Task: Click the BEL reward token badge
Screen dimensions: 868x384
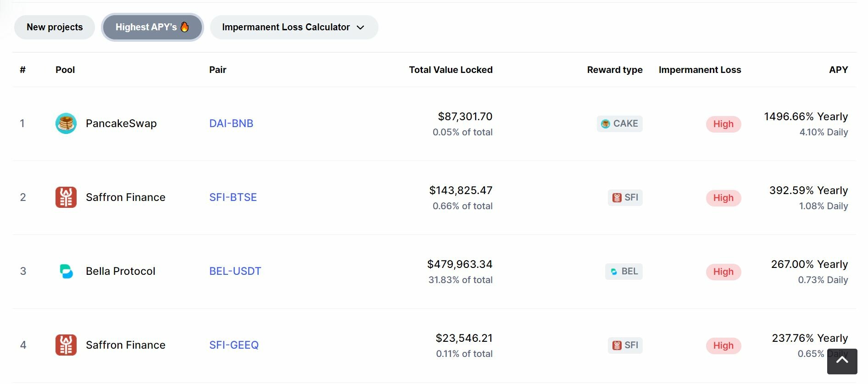Action: click(624, 272)
